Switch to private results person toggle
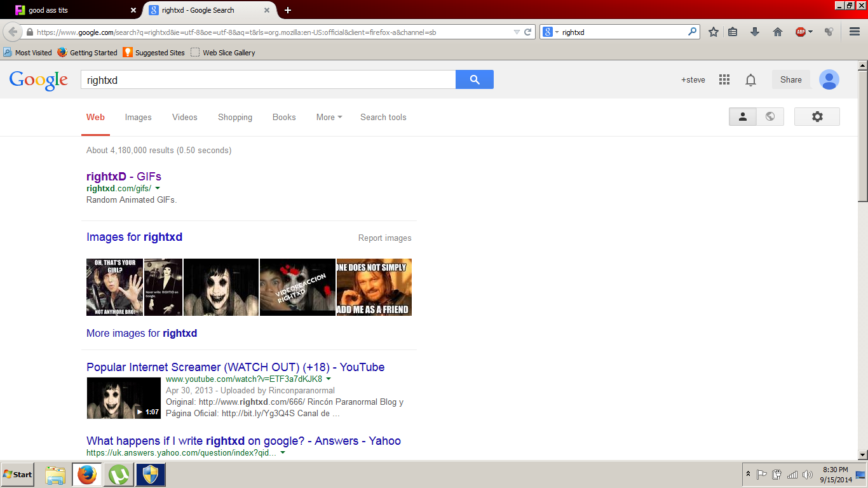Screen dimensions: 868x488 (742, 117)
